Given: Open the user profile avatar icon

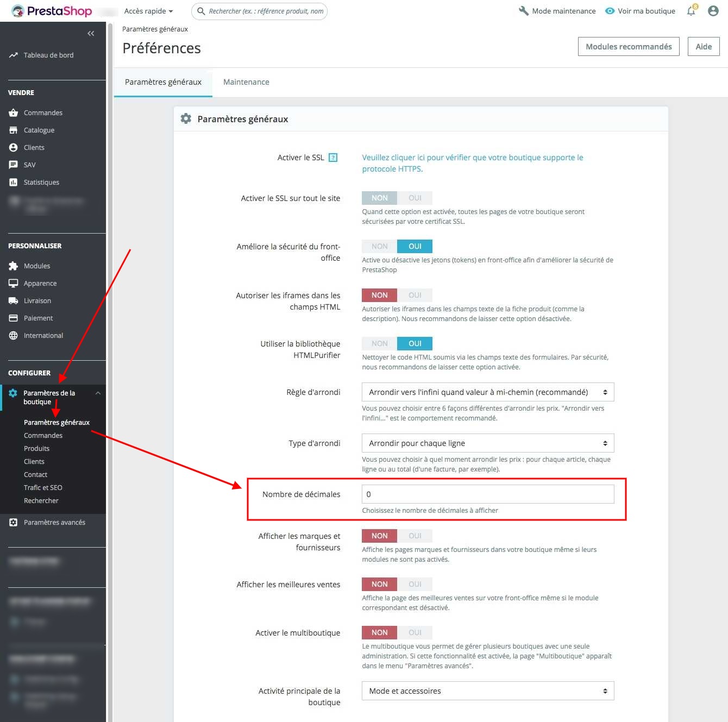Looking at the screenshot, I should (x=713, y=11).
